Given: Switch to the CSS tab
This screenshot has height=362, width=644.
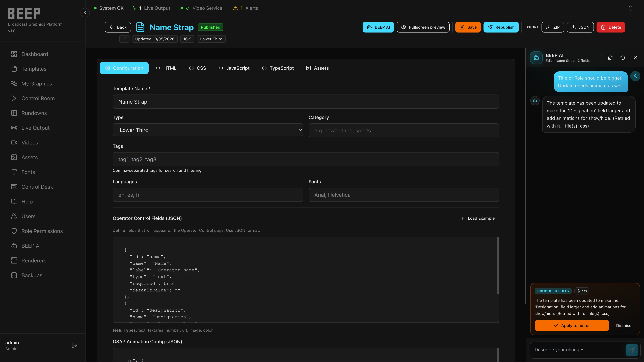Looking at the screenshot, I should tap(198, 68).
